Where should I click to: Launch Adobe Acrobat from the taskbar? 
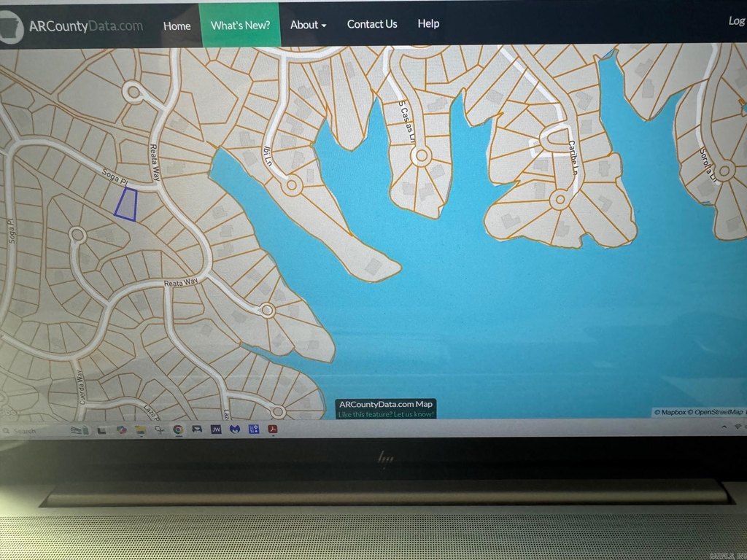pyautogui.click(x=273, y=429)
